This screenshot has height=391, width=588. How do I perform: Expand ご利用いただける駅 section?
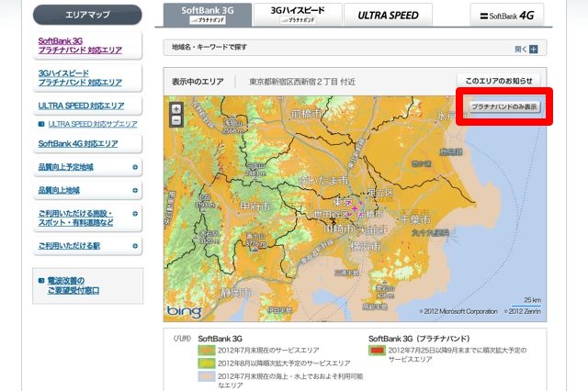point(135,246)
